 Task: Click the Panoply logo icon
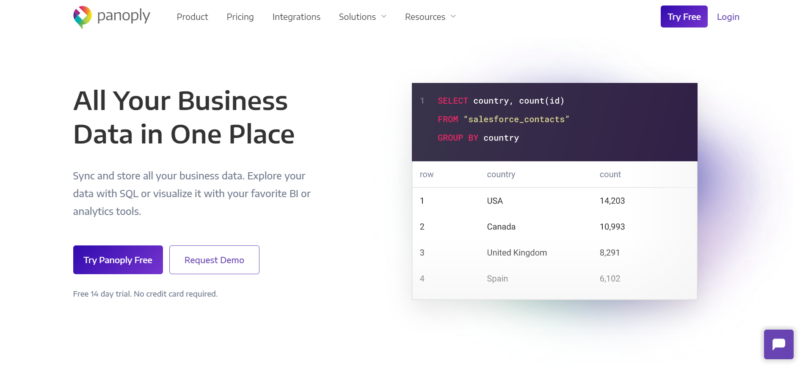click(x=82, y=17)
